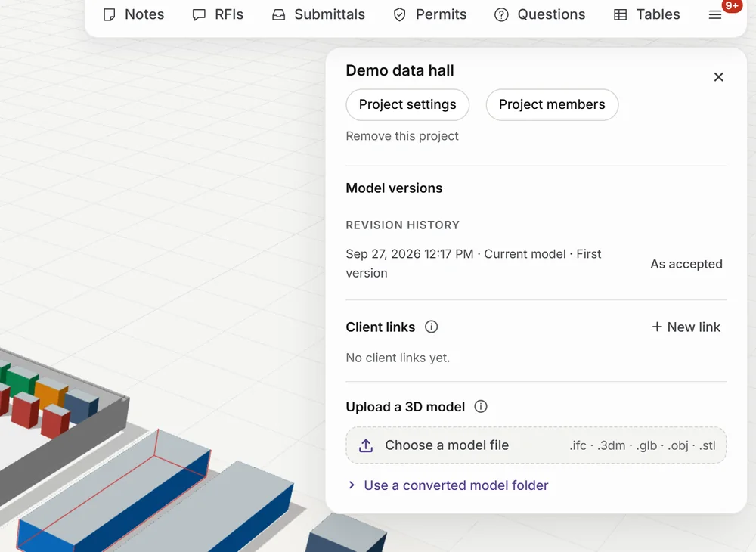Viewport: 756px width, 552px height.
Task: Click the Notes sticky-note icon
Action: coord(110,15)
